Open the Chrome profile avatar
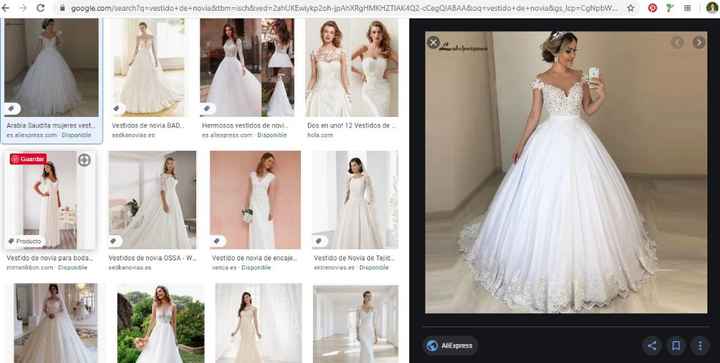This screenshot has height=363, width=720. 712,8
